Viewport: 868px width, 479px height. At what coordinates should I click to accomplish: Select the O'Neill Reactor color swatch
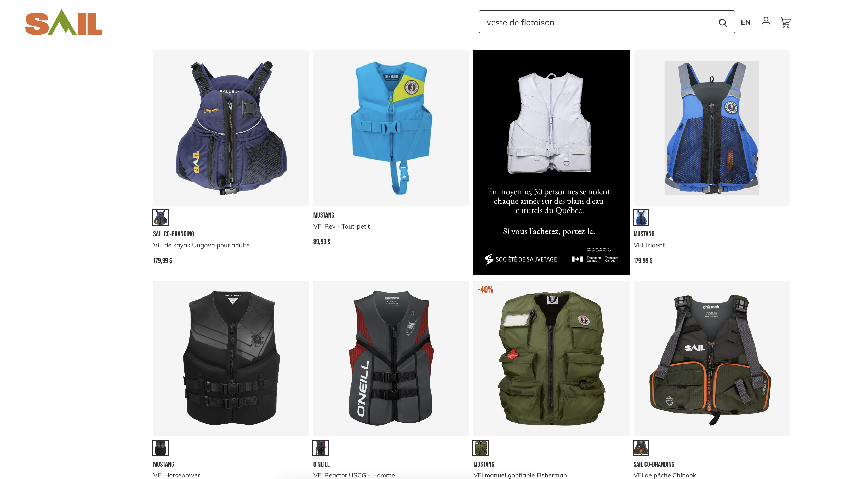321,448
